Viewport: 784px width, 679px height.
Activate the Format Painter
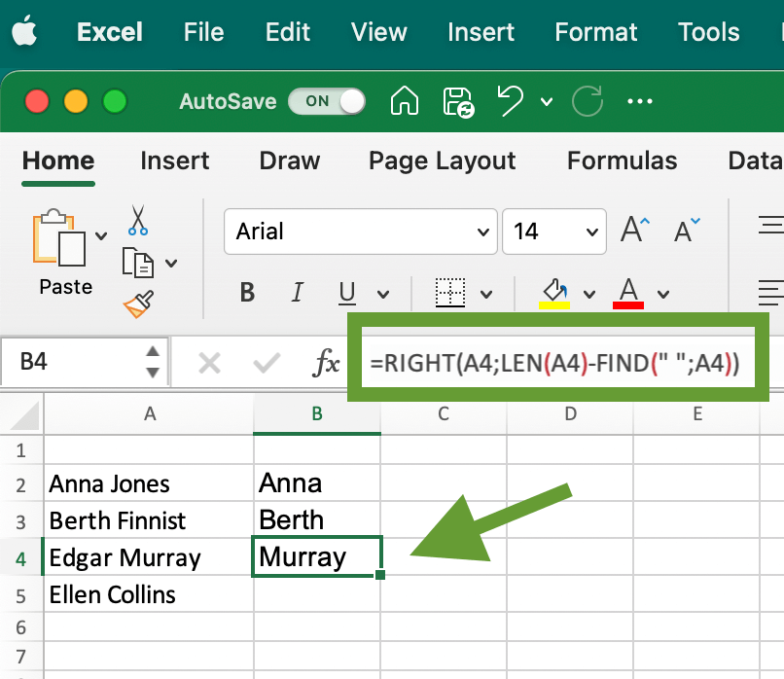[x=138, y=304]
